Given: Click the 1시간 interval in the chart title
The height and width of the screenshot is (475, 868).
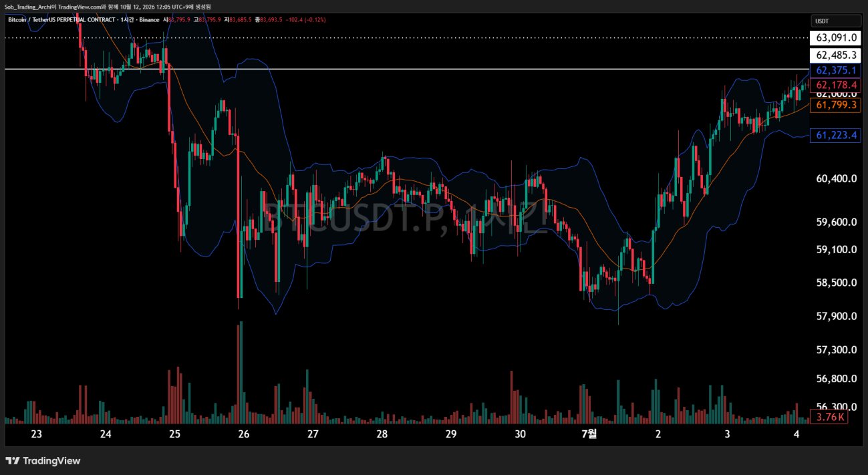Looking at the screenshot, I should (x=128, y=20).
